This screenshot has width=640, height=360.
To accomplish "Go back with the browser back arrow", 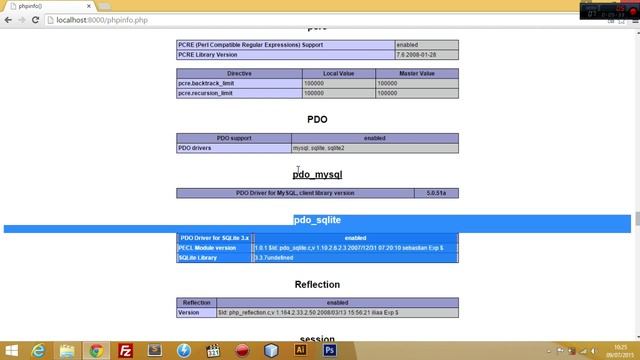I will [x=8, y=20].
